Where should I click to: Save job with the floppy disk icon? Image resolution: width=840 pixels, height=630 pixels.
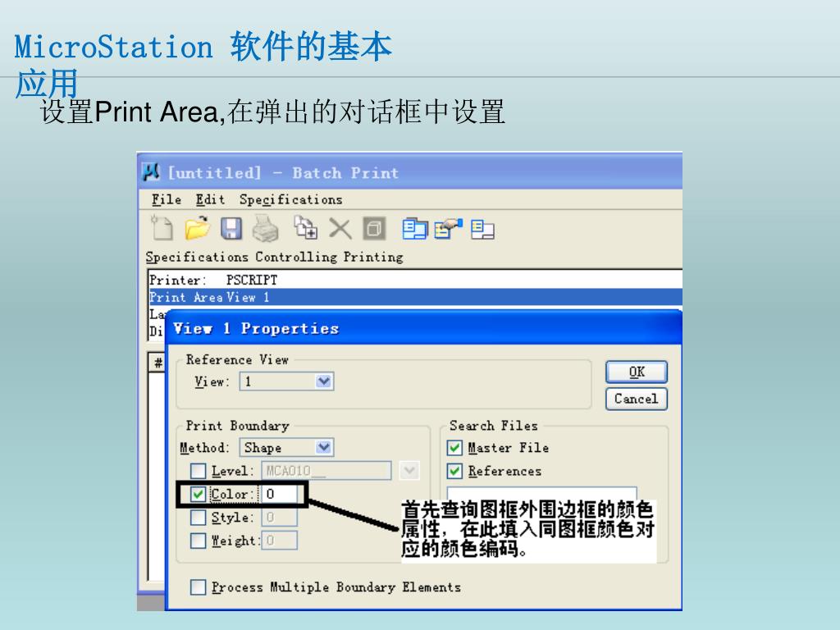pos(231,229)
